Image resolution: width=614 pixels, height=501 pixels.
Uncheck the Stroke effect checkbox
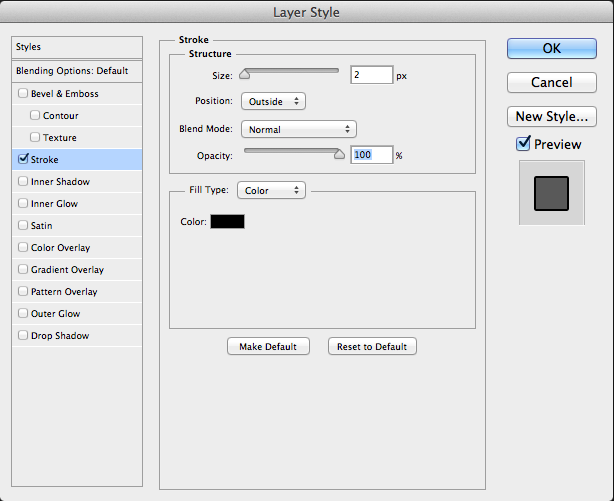coord(23,159)
